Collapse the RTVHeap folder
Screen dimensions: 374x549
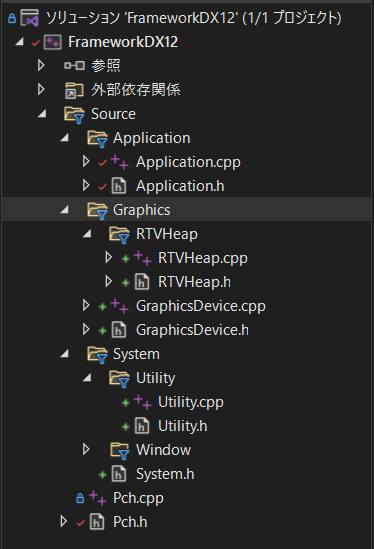pos(87,234)
